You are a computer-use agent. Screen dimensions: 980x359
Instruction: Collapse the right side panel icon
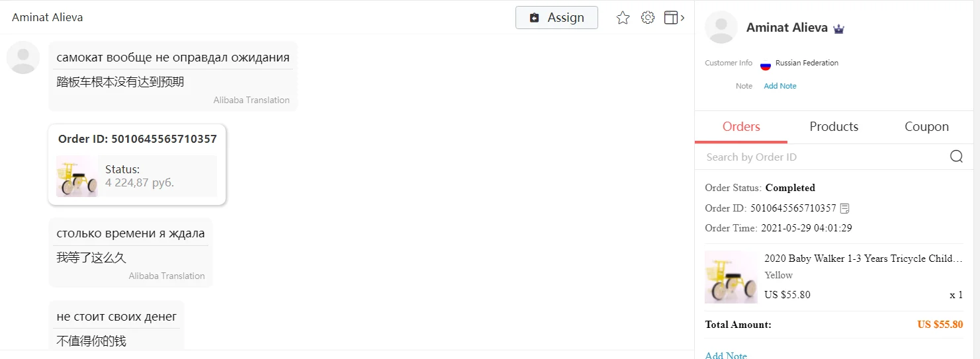(674, 18)
